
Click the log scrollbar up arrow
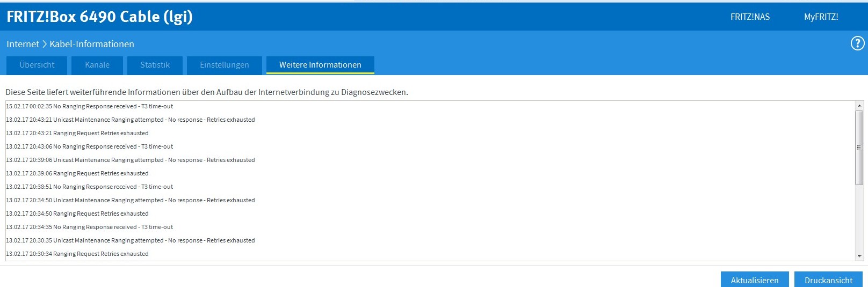[x=859, y=106]
